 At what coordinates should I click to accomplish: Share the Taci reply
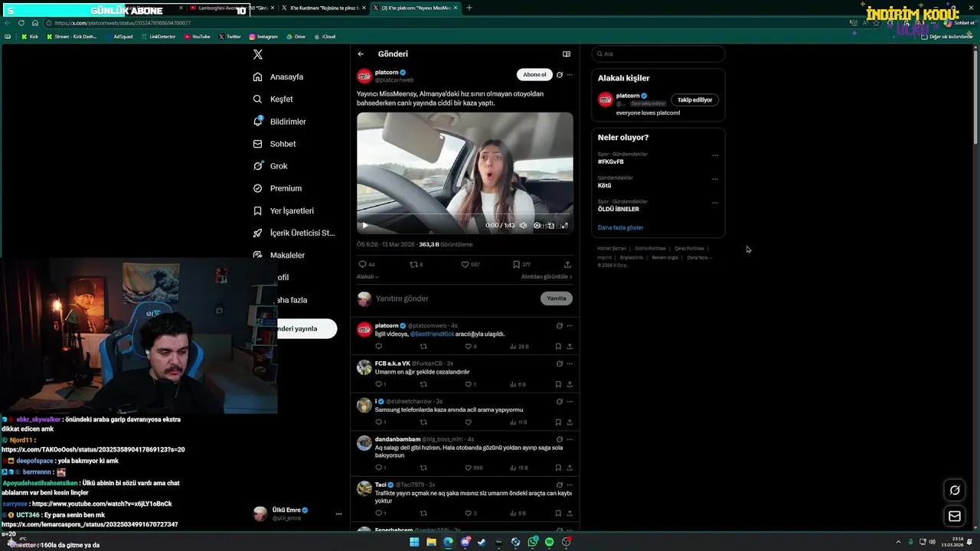point(570,514)
